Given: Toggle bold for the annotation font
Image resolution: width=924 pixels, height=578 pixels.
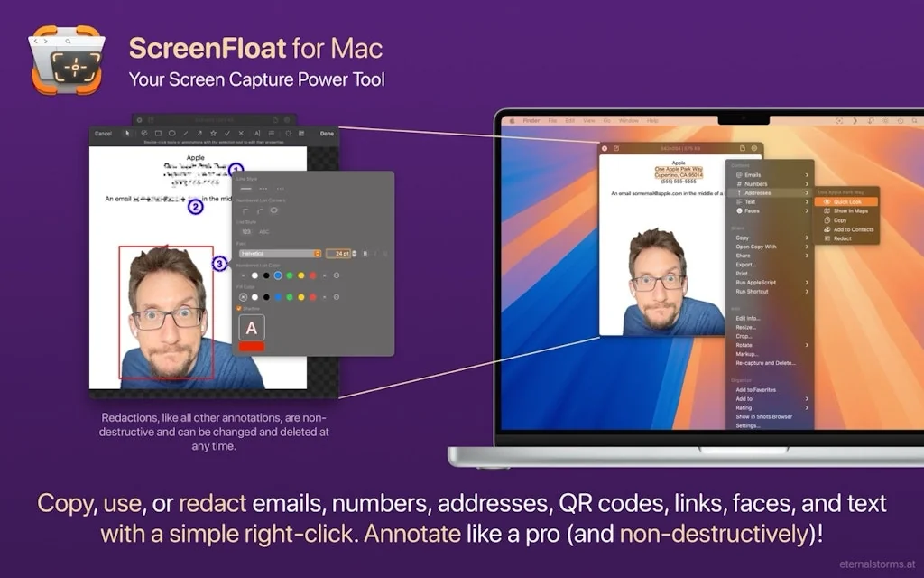Looking at the screenshot, I should click(365, 254).
